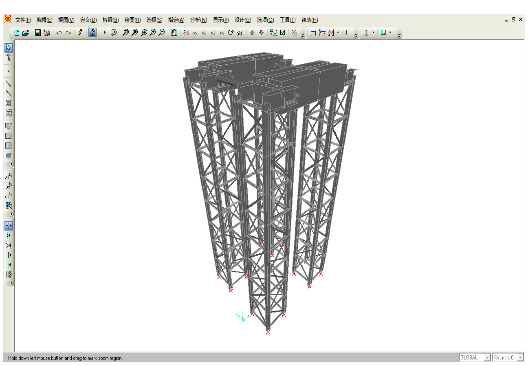Click the move up arrow button
Image resolution: width=528 pixels, height=366 pixels.
[x=252, y=33]
